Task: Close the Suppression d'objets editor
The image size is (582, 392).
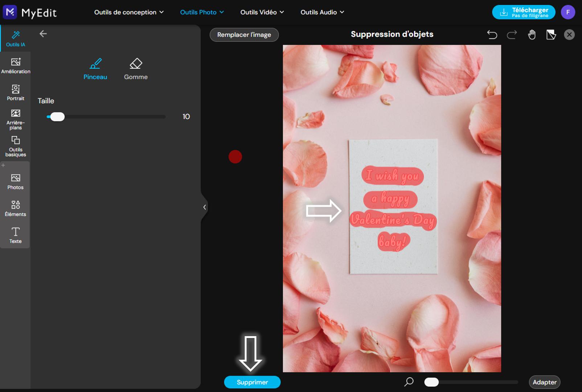Action: (x=569, y=34)
